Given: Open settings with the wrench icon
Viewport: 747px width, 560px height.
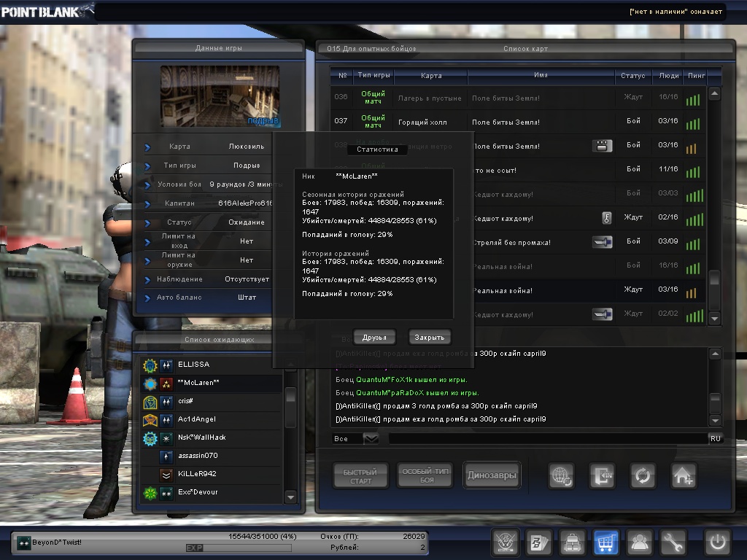Looking at the screenshot, I should 673,542.
